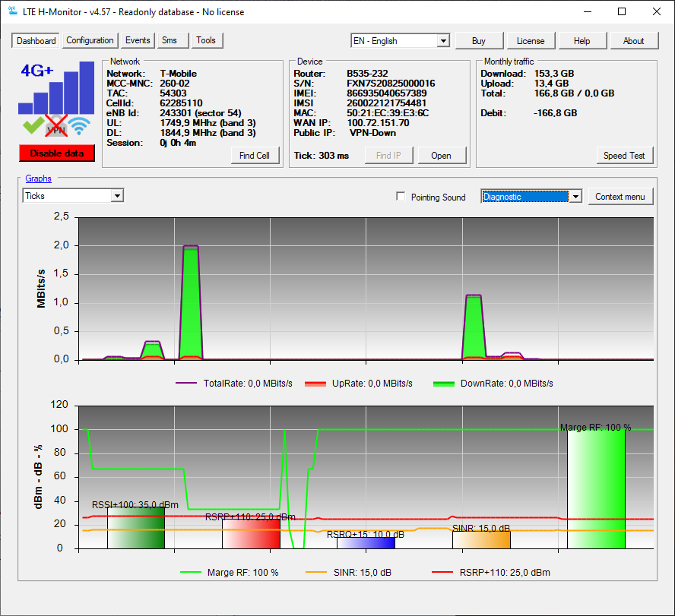Expand the Ticks graph type dropdown
The height and width of the screenshot is (616, 675).
coord(73,196)
